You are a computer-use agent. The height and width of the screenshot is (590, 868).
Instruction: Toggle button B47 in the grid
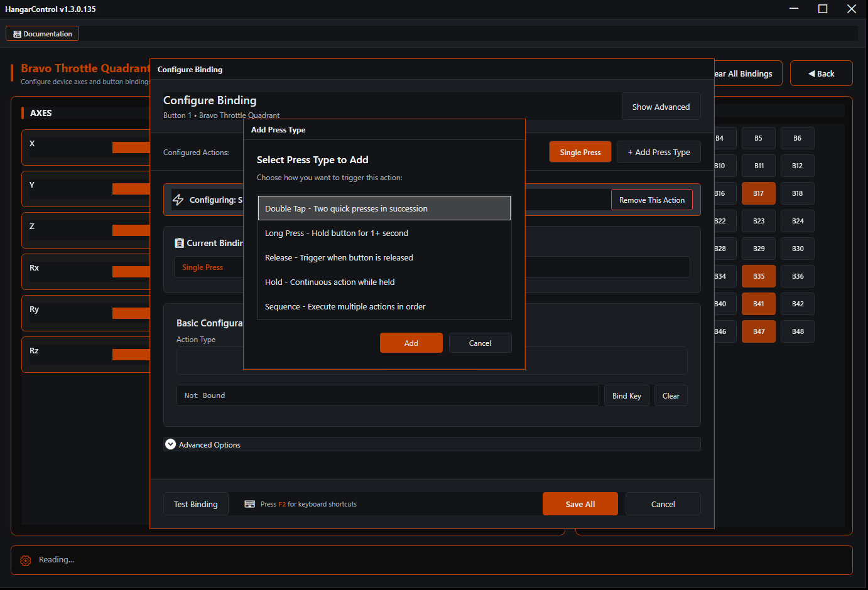[x=759, y=331]
